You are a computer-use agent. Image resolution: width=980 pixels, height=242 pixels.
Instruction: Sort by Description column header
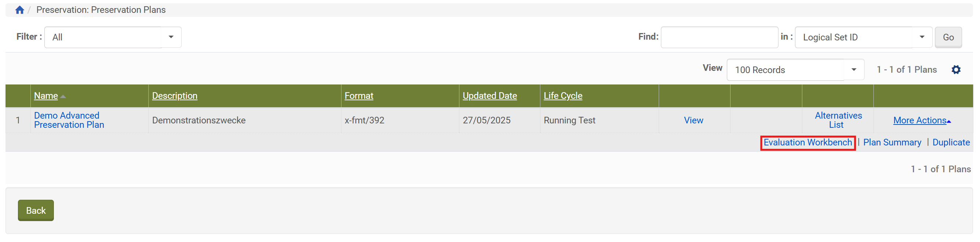click(x=175, y=95)
